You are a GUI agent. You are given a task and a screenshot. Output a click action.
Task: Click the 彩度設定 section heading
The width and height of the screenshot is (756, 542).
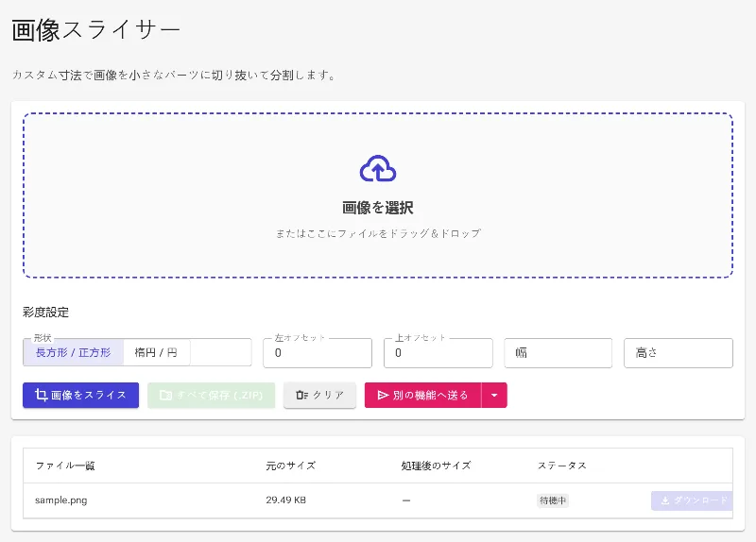[x=45, y=313]
